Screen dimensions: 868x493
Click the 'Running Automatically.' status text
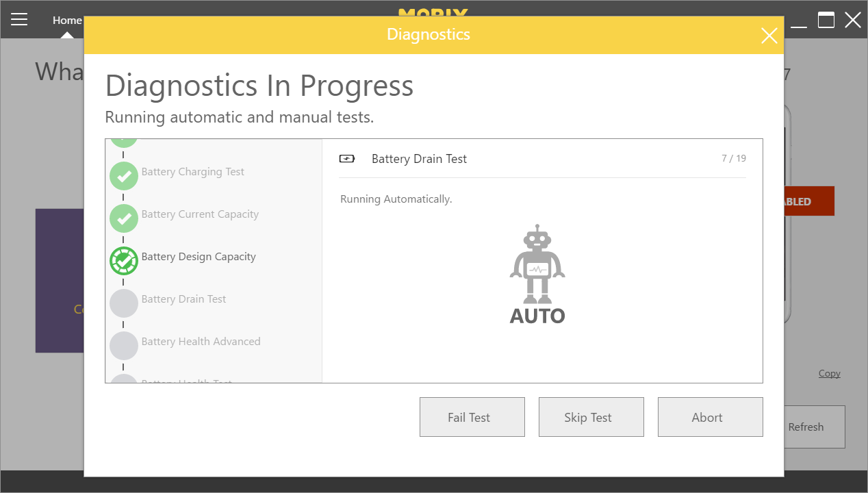click(396, 199)
